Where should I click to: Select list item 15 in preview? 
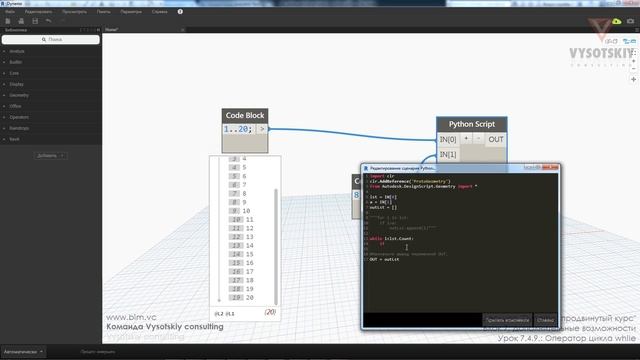[x=249, y=254]
